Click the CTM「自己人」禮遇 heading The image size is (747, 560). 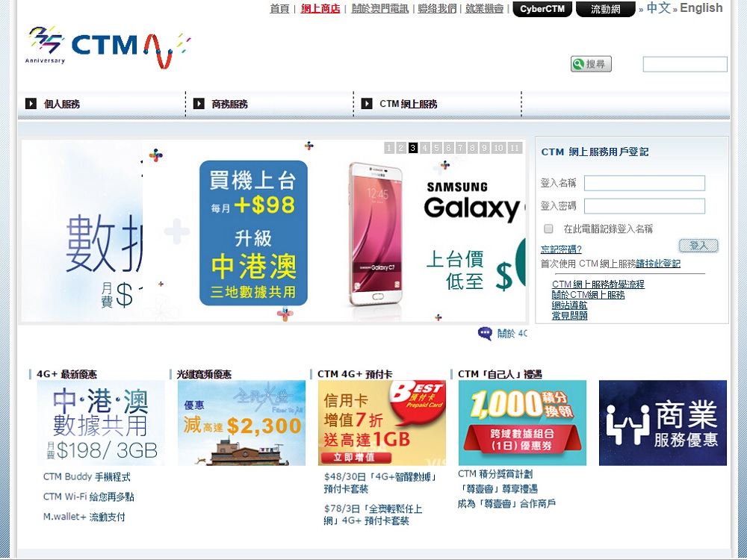pos(500,374)
